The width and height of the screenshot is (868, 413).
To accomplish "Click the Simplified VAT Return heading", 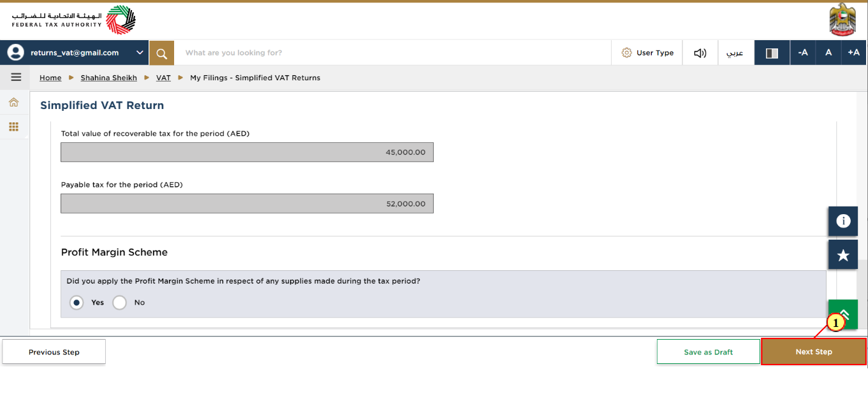I will click(102, 105).
